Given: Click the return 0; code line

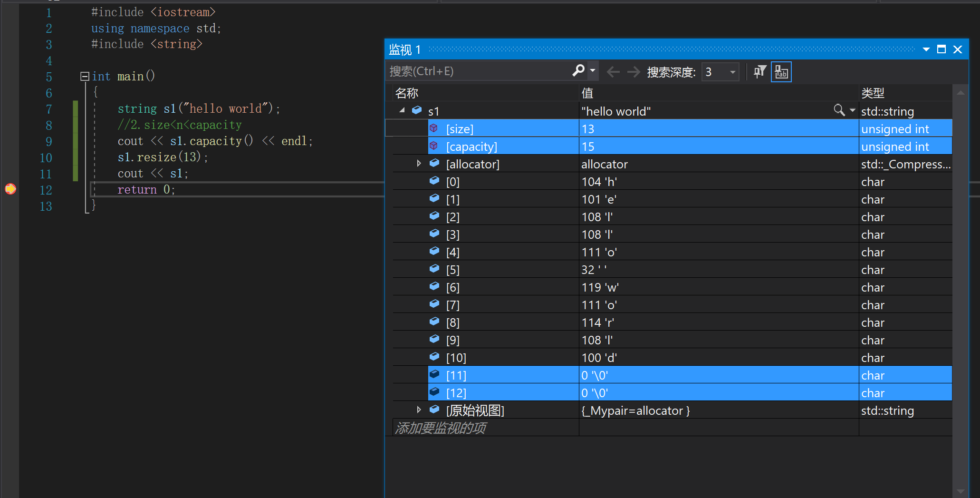Looking at the screenshot, I should [x=146, y=189].
